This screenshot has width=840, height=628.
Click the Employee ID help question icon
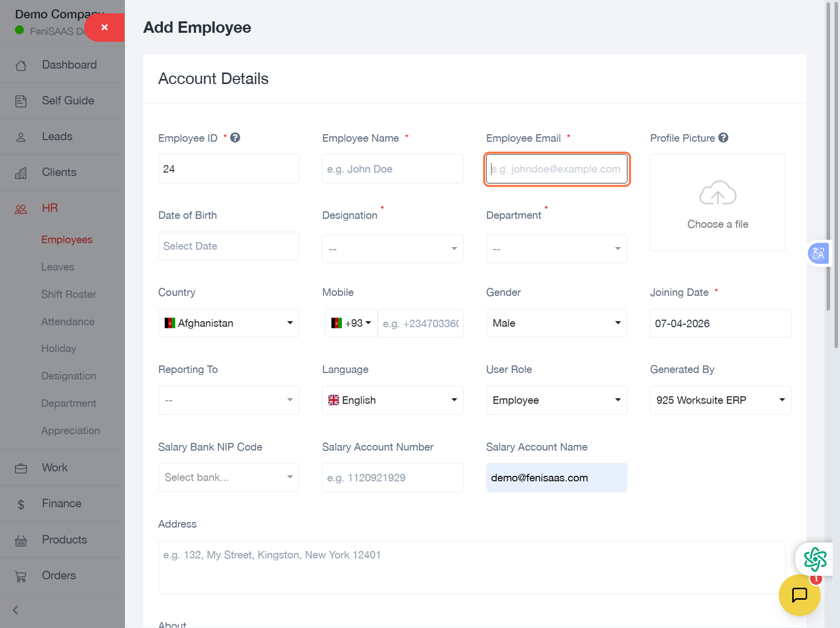[x=235, y=137]
